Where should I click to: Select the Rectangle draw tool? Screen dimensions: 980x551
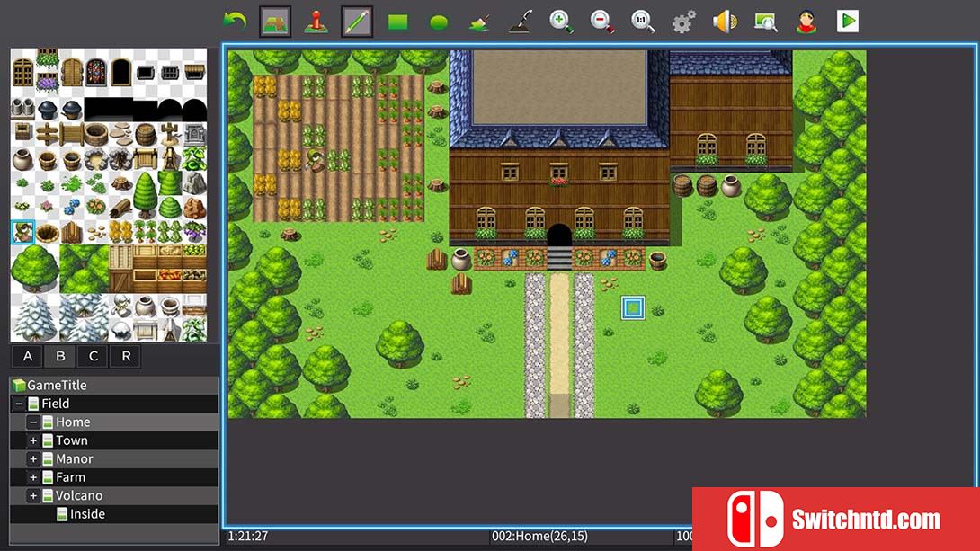click(397, 22)
